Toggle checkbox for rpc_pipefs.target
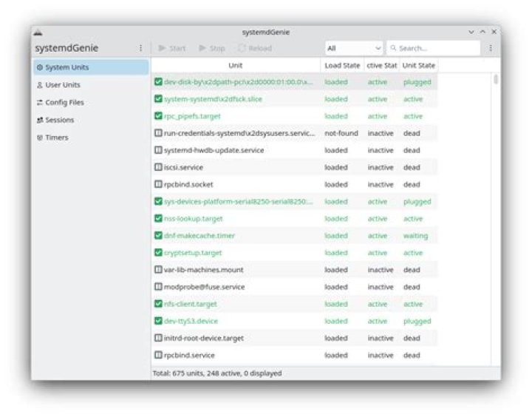 pos(158,116)
